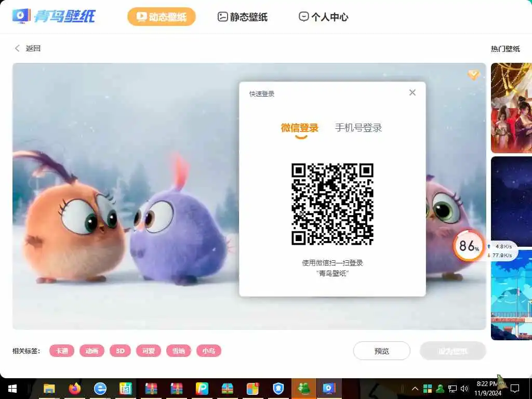Go to 个人中心 tab
This screenshot has width=532, height=399.
pos(323,17)
